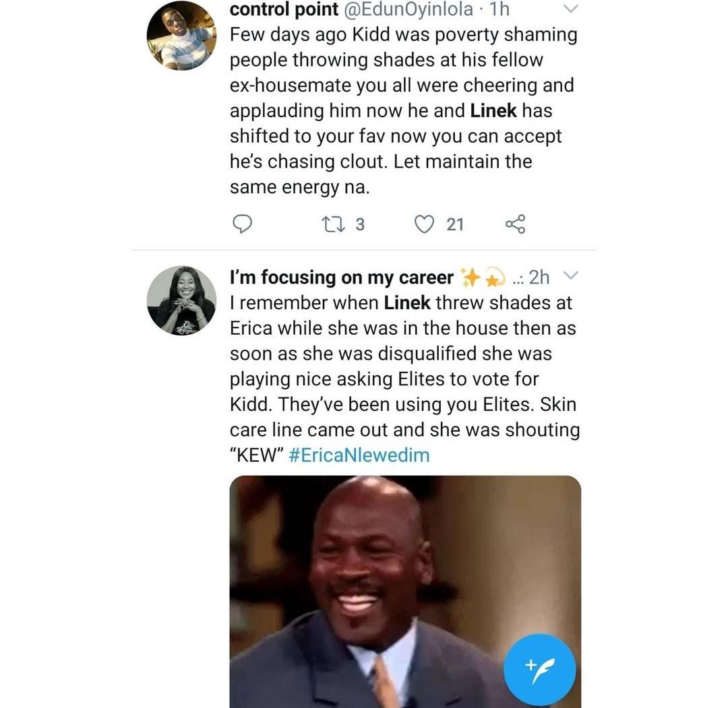The width and height of the screenshot is (728, 708).
Task: Reply to control point's tweet
Action: (242, 224)
